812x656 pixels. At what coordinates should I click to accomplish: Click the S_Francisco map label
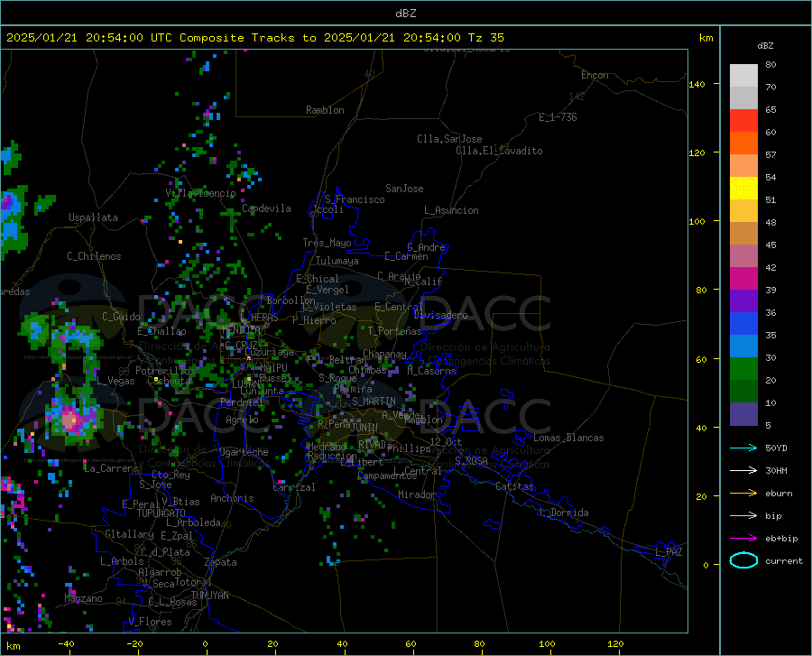click(x=355, y=199)
